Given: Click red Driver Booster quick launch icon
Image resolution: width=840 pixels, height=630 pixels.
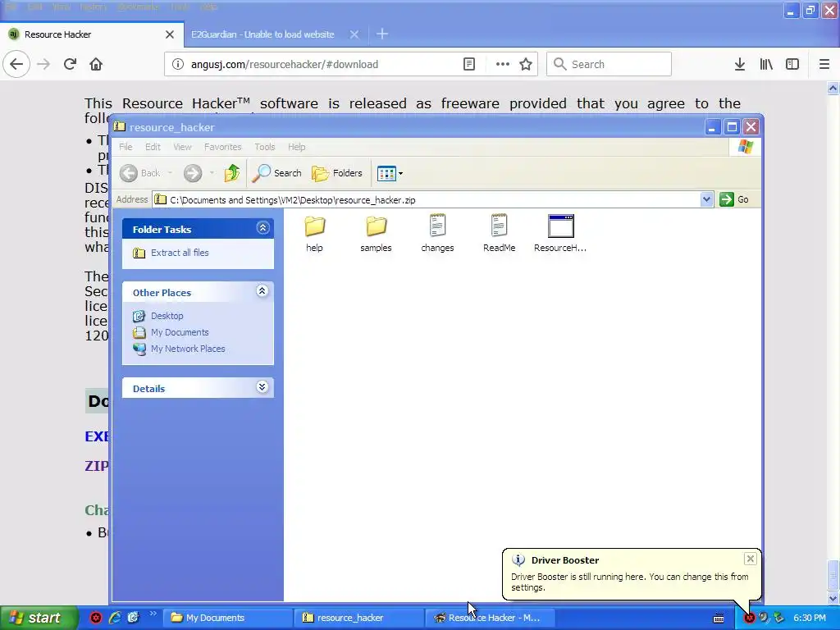Looking at the screenshot, I should point(96,618).
